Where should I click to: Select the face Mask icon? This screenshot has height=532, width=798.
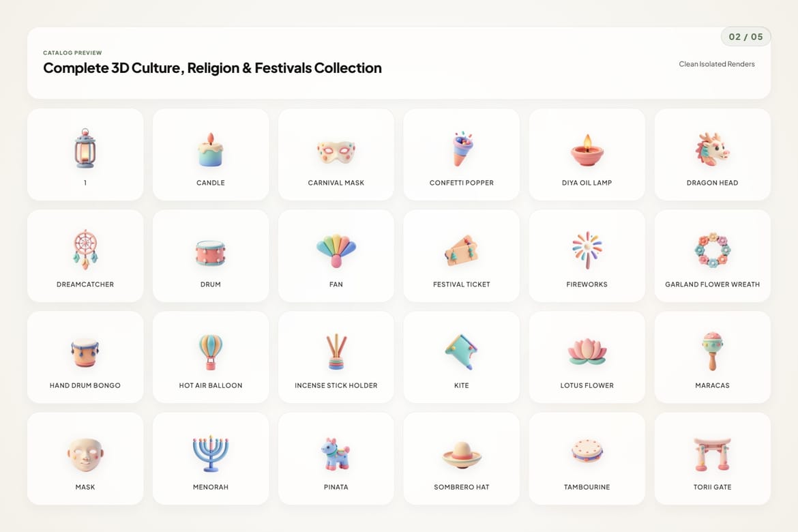pos(85,455)
